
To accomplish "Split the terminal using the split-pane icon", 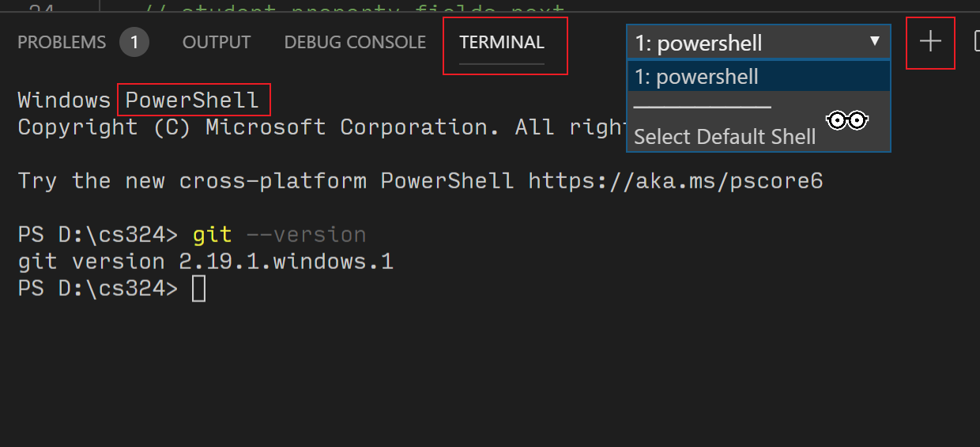I will 977,41.
